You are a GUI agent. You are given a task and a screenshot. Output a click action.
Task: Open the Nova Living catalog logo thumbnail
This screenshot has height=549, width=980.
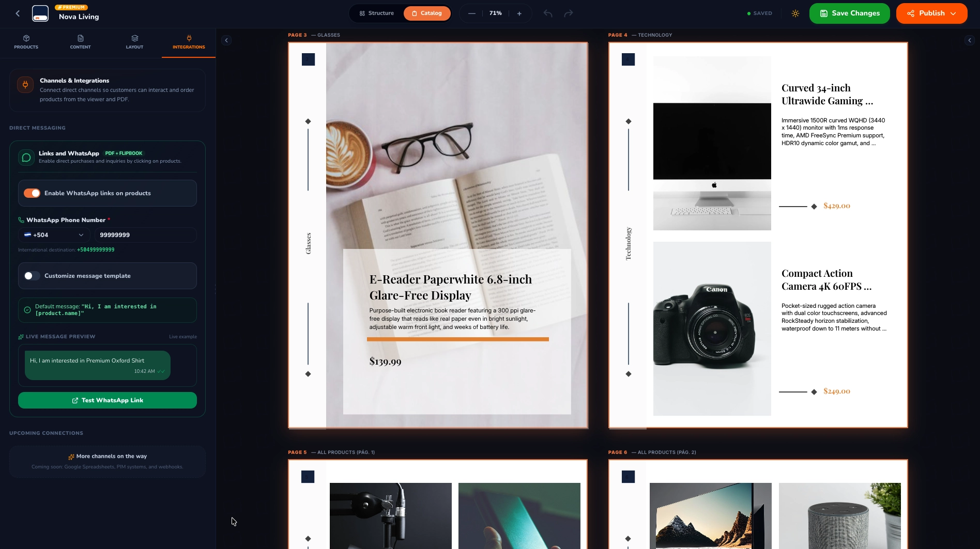click(x=40, y=13)
